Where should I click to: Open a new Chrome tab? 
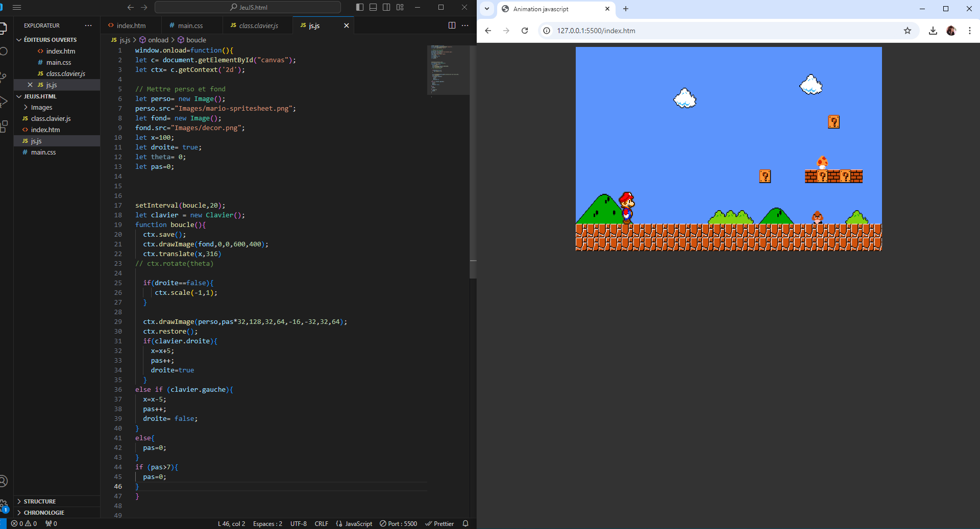tap(626, 9)
